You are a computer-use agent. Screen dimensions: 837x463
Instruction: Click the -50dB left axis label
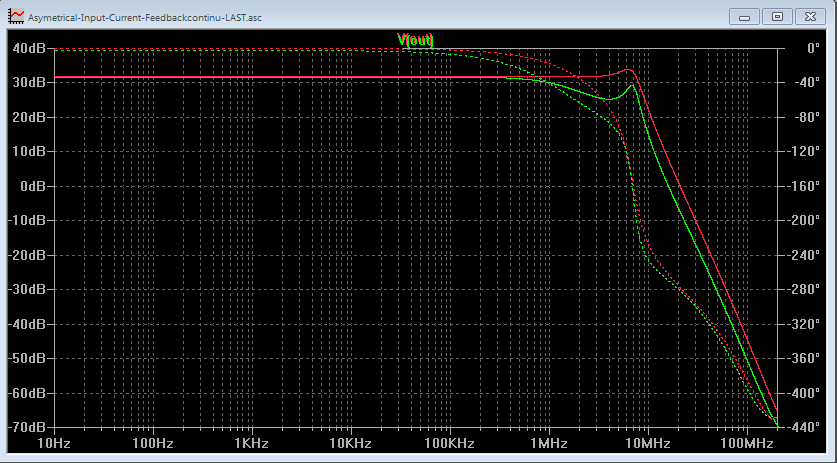pos(27,358)
